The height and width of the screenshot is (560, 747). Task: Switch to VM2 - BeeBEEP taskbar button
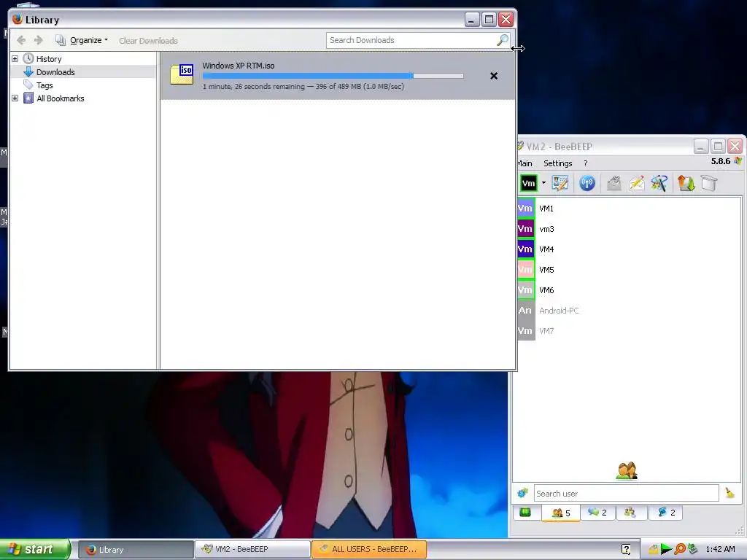[252, 550]
